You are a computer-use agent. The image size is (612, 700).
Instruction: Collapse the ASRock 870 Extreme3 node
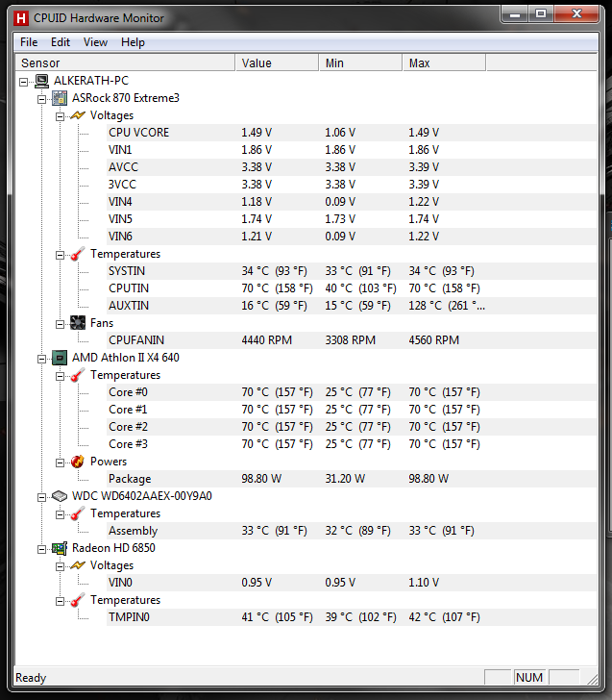41,99
